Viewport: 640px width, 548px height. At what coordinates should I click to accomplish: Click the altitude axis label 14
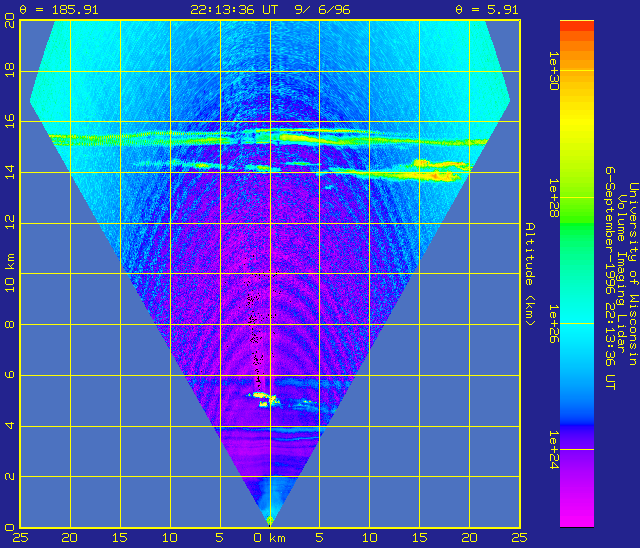coord(10,172)
